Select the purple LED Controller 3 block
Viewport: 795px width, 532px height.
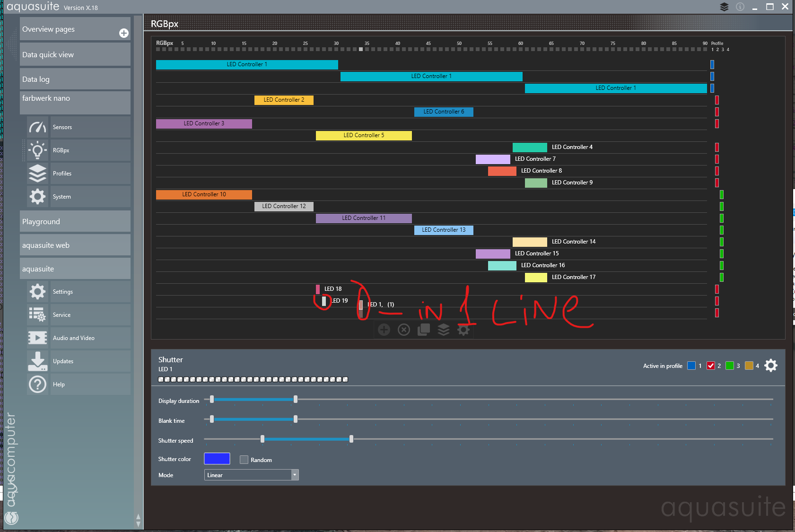click(204, 123)
